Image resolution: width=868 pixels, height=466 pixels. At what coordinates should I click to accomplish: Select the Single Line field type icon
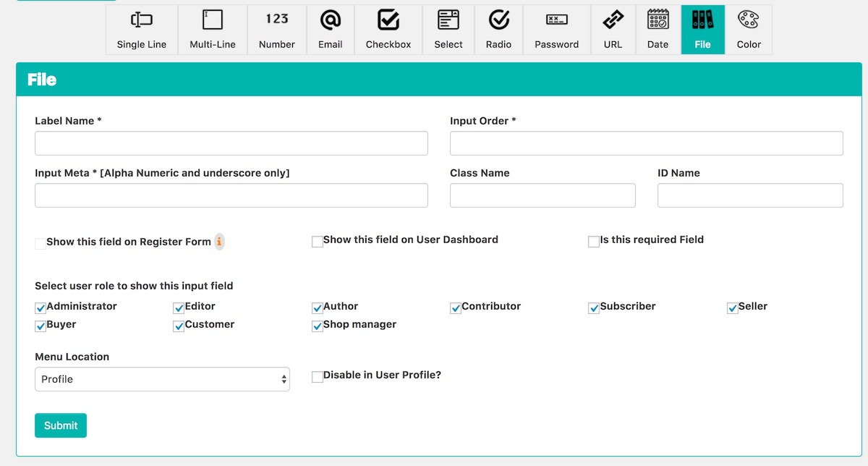pyautogui.click(x=141, y=20)
